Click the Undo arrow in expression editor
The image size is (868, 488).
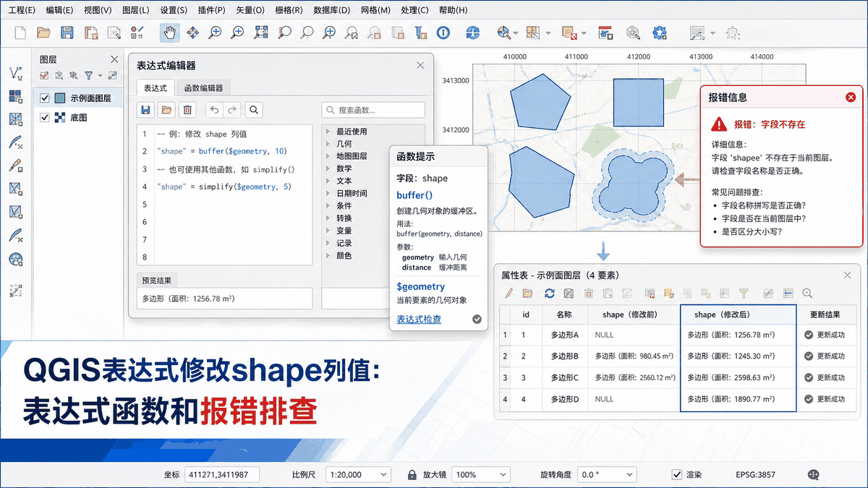214,110
